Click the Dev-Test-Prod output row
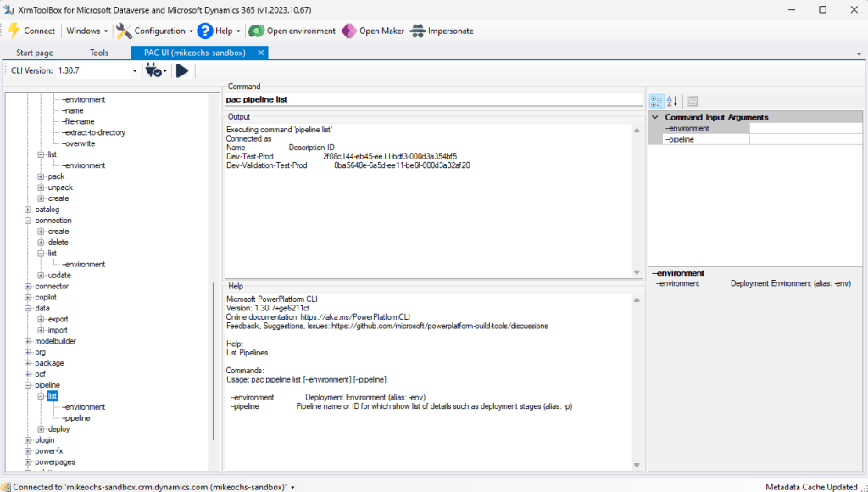The width and height of the screenshot is (868, 492). coord(342,157)
